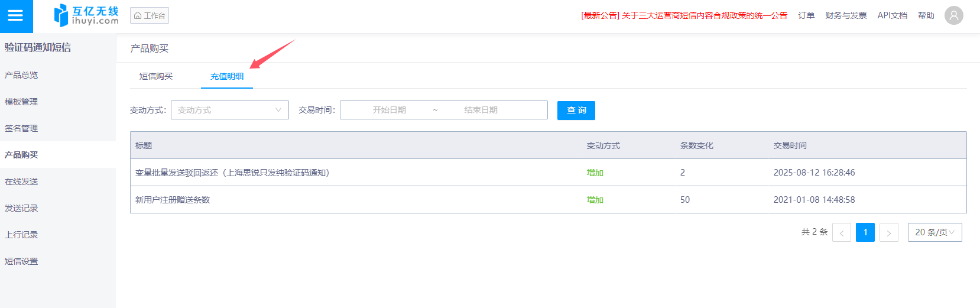Click the 工作台 home button
The image size is (980, 308).
click(150, 15)
